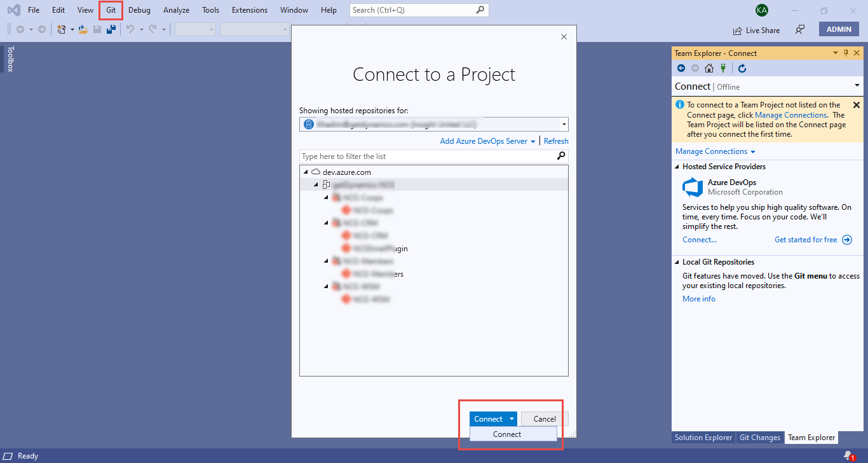Click the Get started for free link
The width and height of the screenshot is (868, 463).
(x=806, y=240)
